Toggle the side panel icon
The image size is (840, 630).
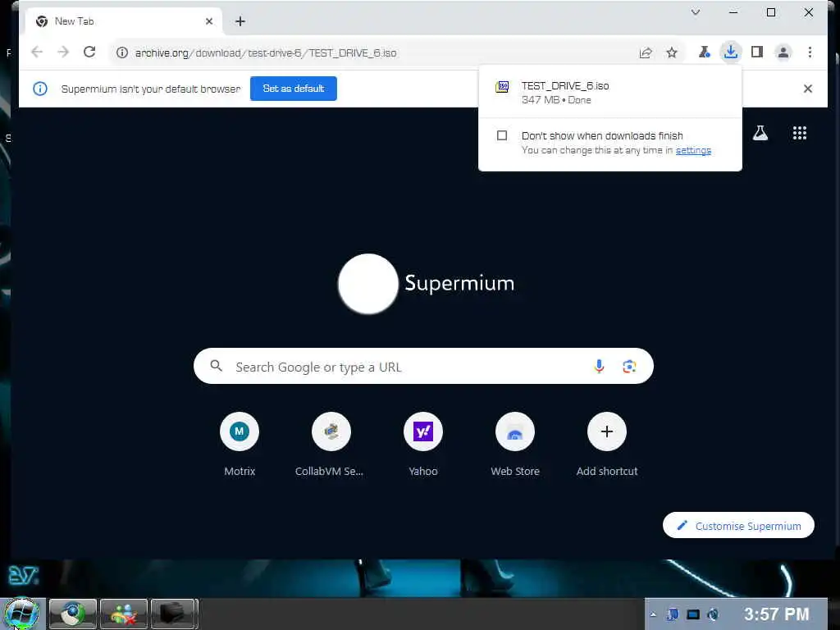pos(757,52)
